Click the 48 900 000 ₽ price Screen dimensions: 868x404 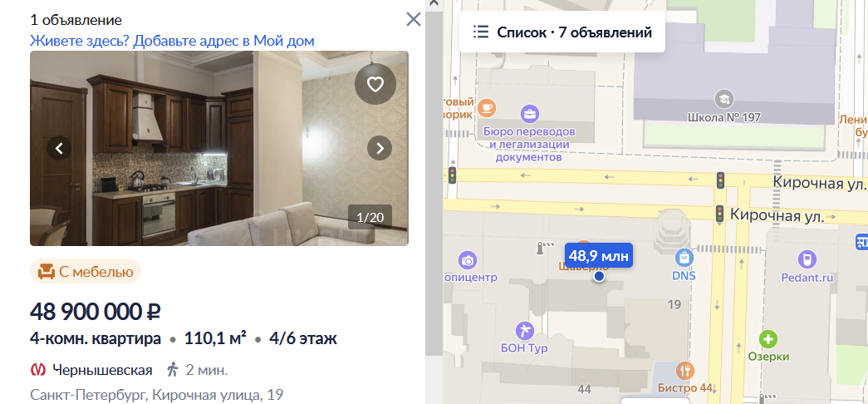[96, 312]
